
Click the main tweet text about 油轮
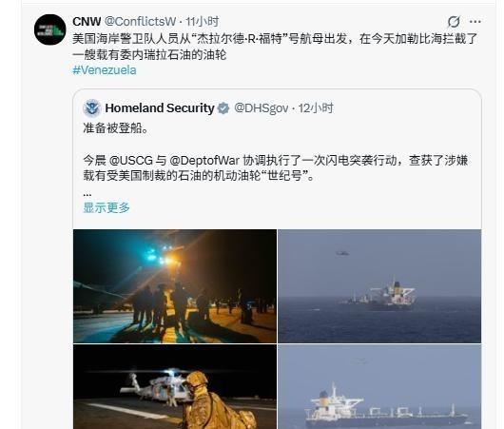[x=275, y=47]
